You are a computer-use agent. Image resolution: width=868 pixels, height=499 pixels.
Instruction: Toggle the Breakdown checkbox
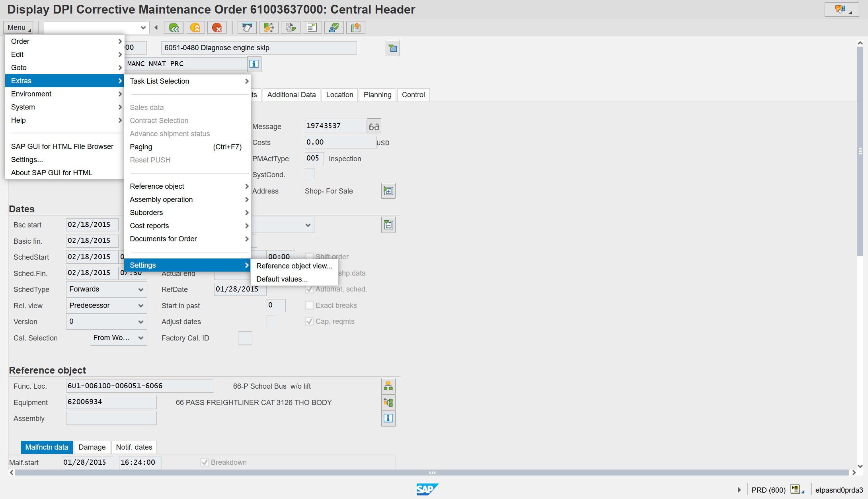tap(205, 462)
